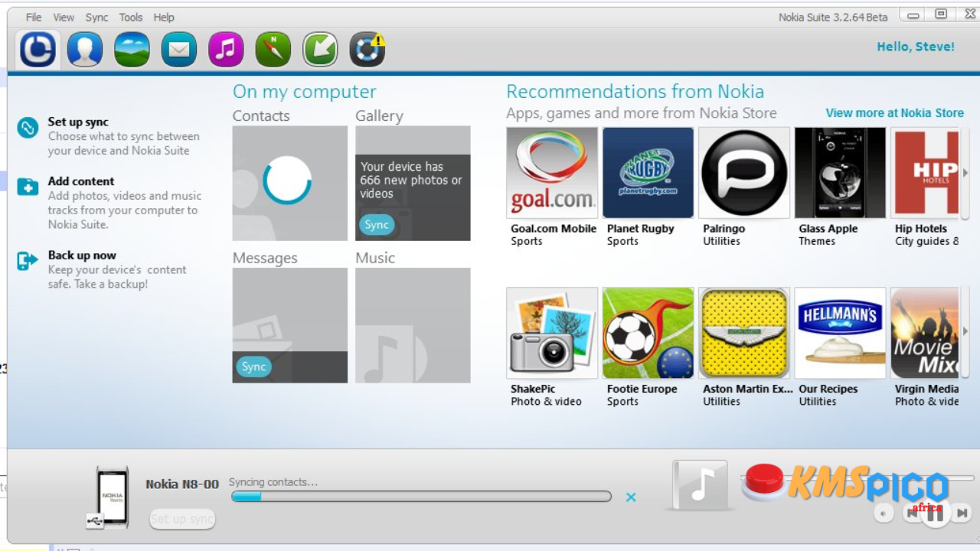
Task: Open the Aston Martin app thumbnail
Action: pyautogui.click(x=744, y=333)
